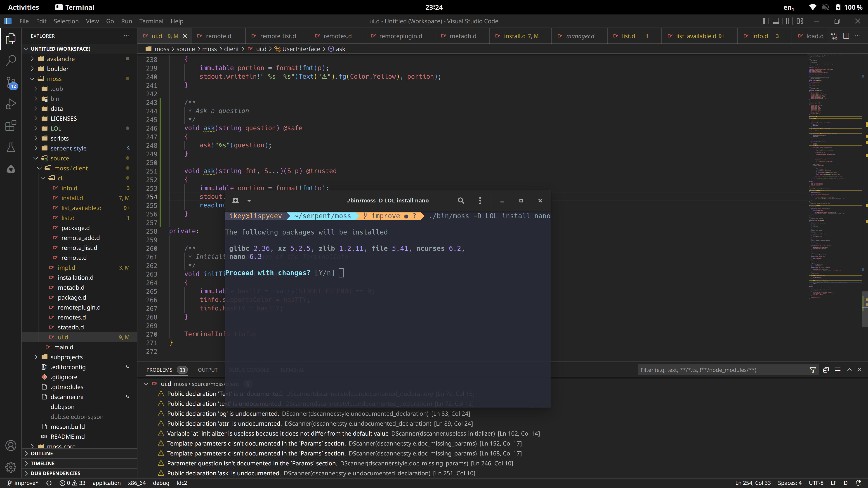Click Ln 254, Col 33 to go to a line
868x488 pixels.
(754, 483)
